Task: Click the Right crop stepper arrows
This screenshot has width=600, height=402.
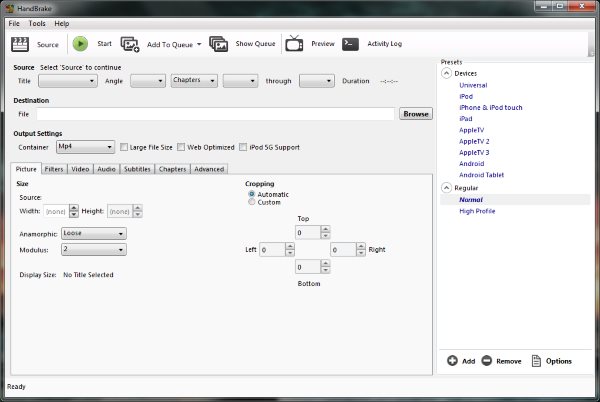Action: click(361, 249)
